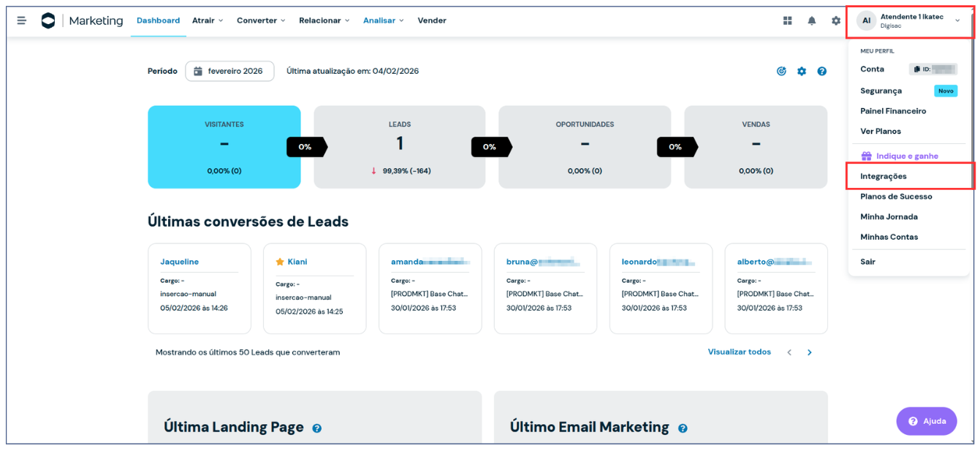Open the notifications bell
This screenshot has width=980, height=451.
click(x=812, y=20)
